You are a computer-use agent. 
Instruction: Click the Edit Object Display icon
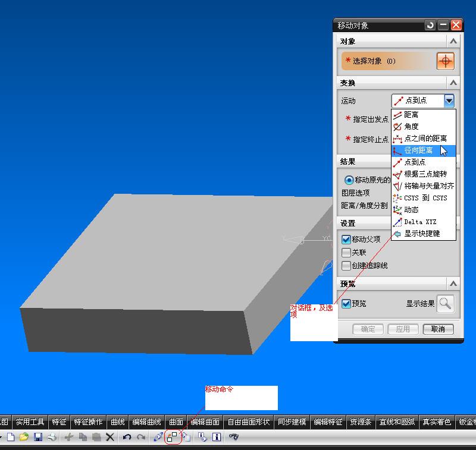tap(158, 437)
